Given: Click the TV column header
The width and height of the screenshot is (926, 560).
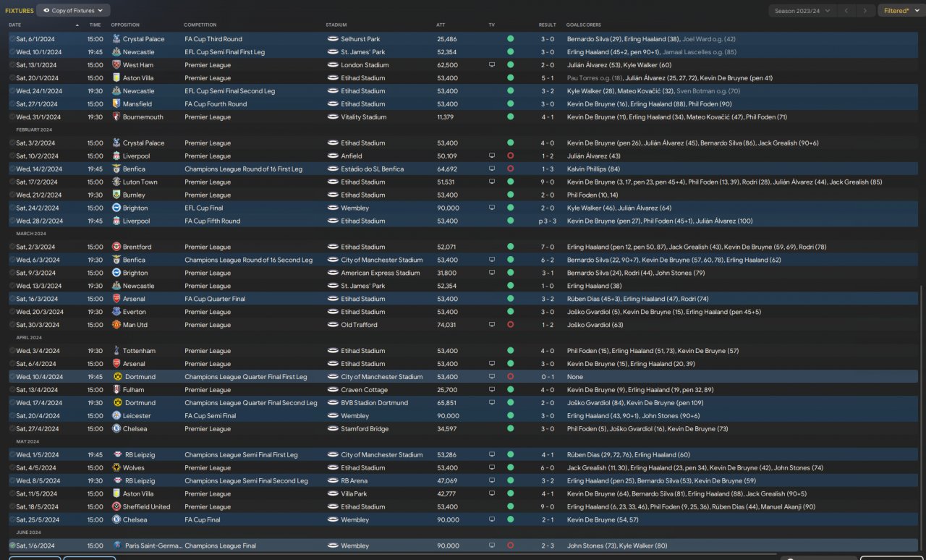Looking at the screenshot, I should tap(492, 25).
